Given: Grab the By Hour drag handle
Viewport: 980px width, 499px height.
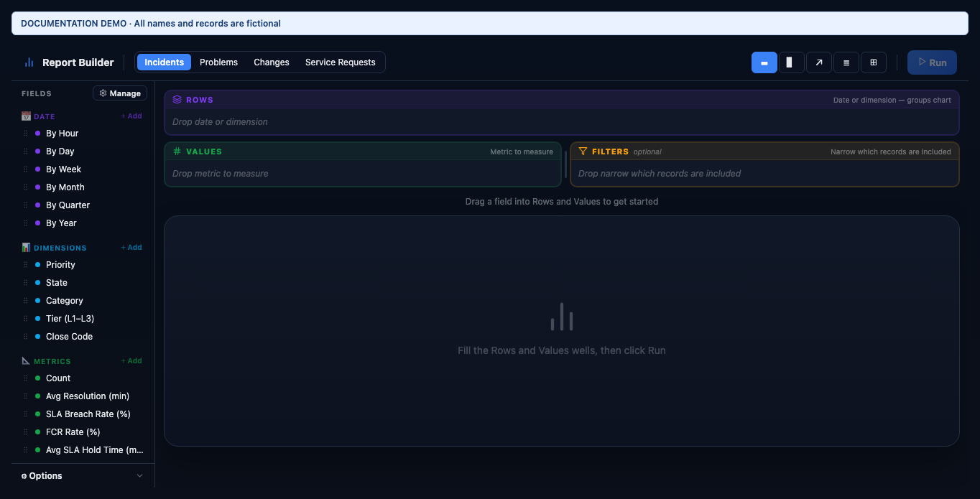Looking at the screenshot, I should pos(26,134).
